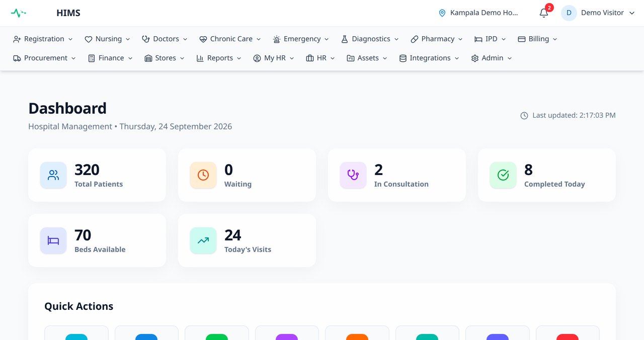Image resolution: width=644 pixels, height=340 pixels.
Task: Click the Nursing heart icon
Action: [89, 39]
